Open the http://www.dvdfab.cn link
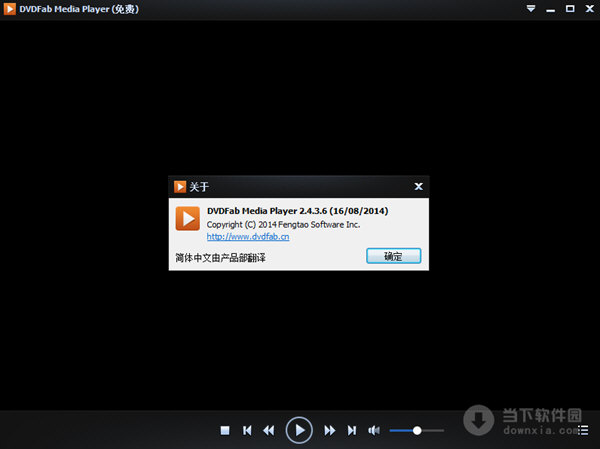This screenshot has width=600, height=449. tap(248, 237)
